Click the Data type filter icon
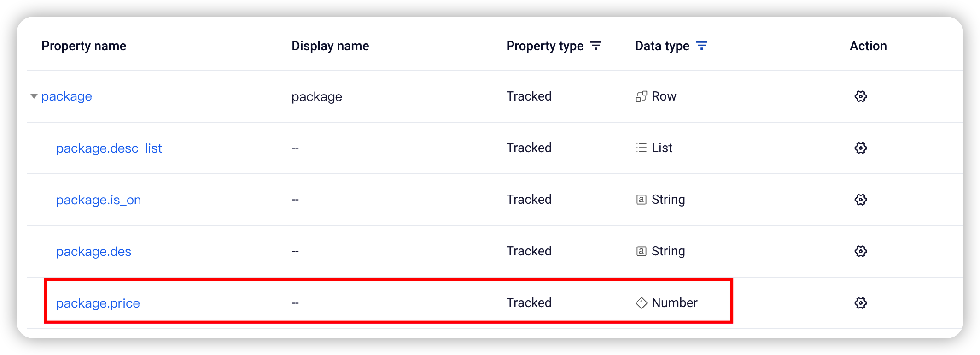 (701, 46)
